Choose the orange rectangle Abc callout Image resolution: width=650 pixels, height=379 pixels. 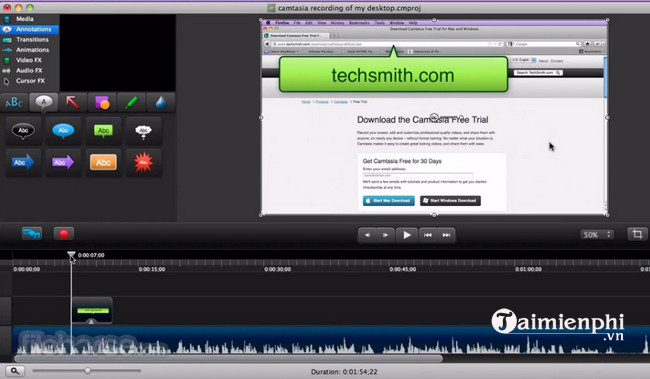click(103, 162)
